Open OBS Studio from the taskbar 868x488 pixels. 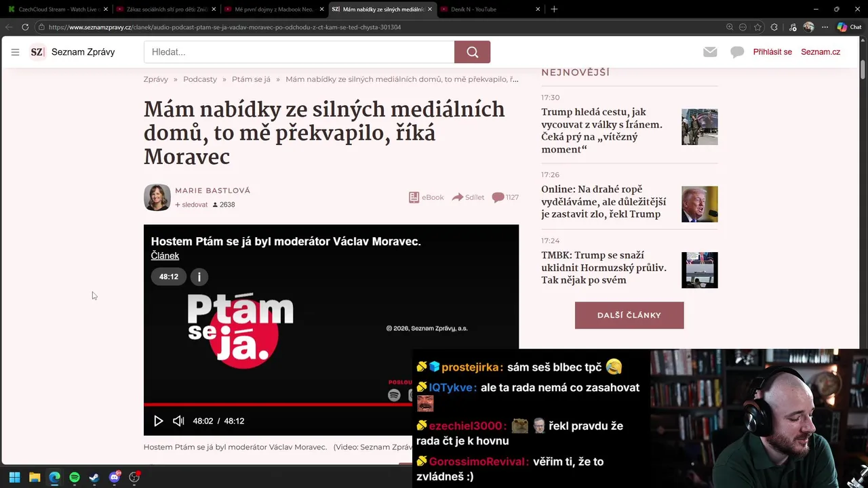pyautogui.click(x=134, y=477)
